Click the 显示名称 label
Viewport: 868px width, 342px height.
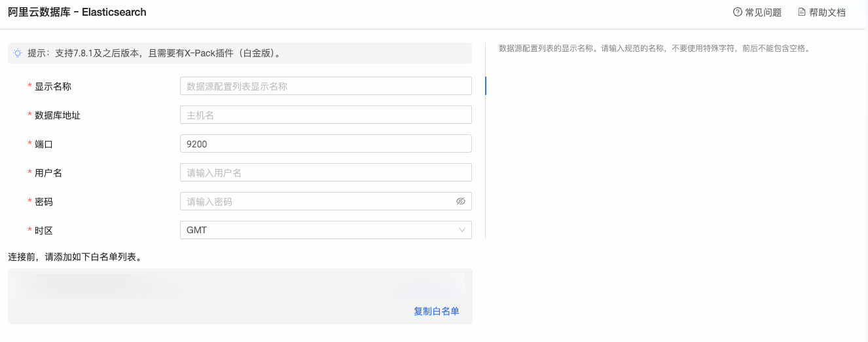pos(53,86)
